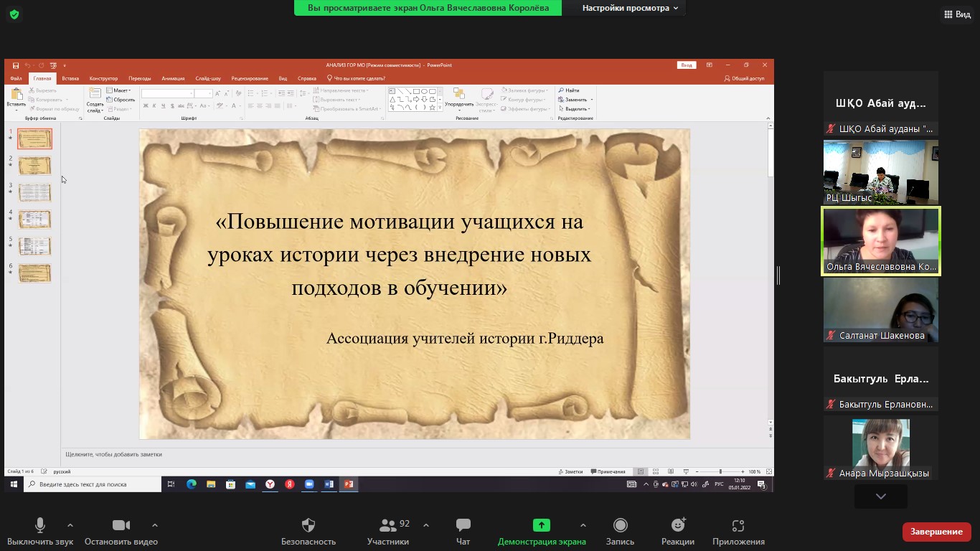Screen dimensions: 980x551
Task: Toggle the Заметки pane visibility
Action: coord(569,471)
